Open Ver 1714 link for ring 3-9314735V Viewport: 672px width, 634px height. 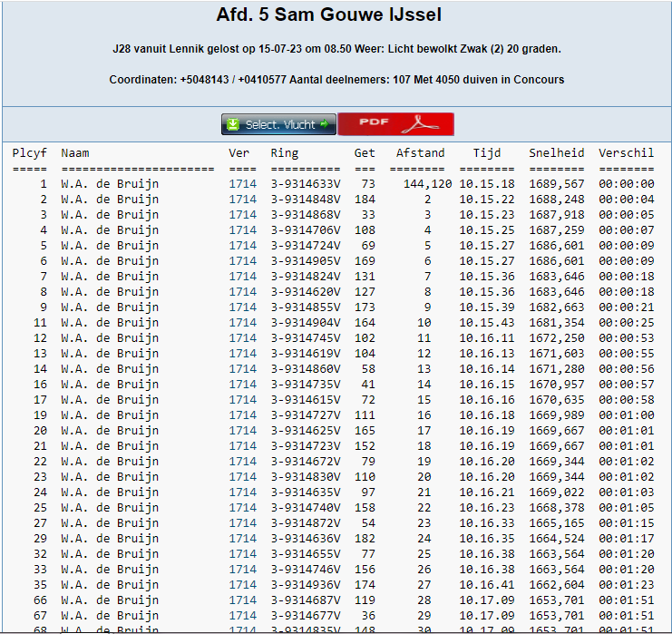(242, 385)
